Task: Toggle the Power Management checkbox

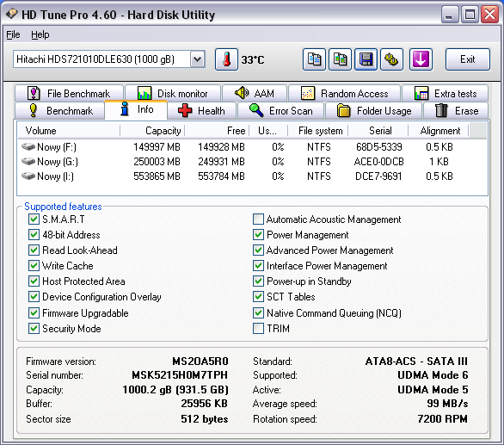Action: coord(258,235)
